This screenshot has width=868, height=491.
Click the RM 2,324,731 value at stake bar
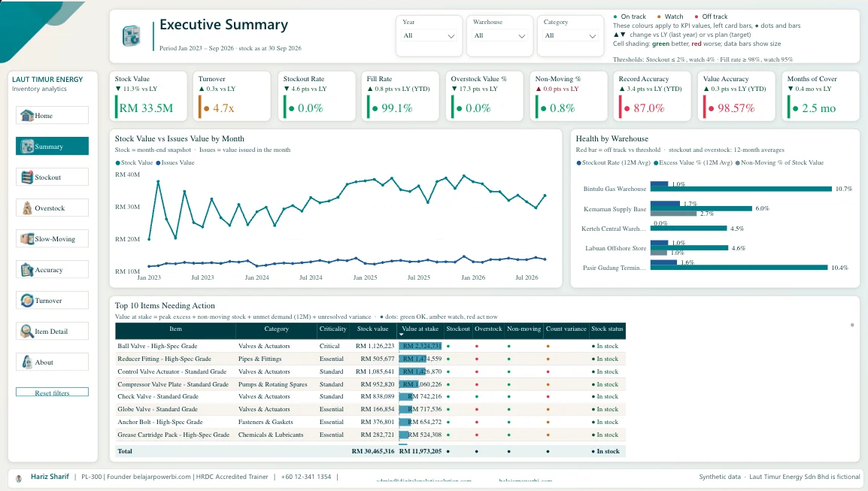[420, 346]
